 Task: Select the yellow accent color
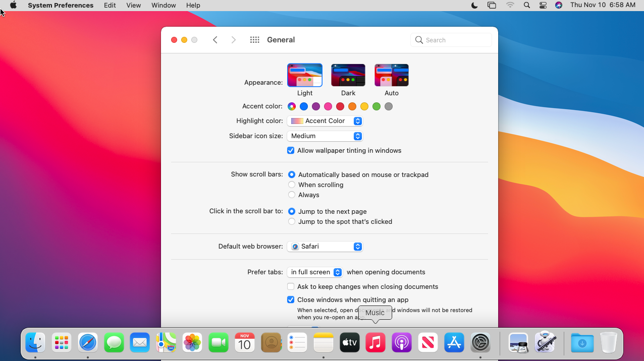pyautogui.click(x=364, y=106)
